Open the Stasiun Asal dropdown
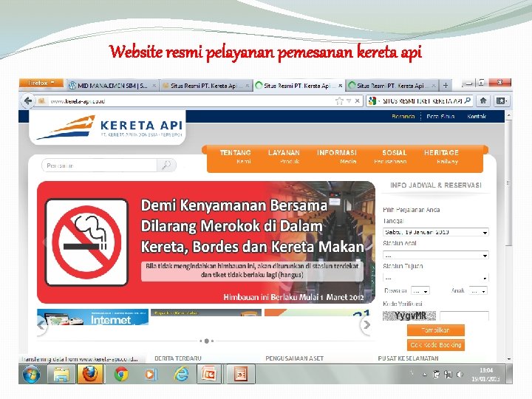The image size is (532, 399). click(x=436, y=255)
